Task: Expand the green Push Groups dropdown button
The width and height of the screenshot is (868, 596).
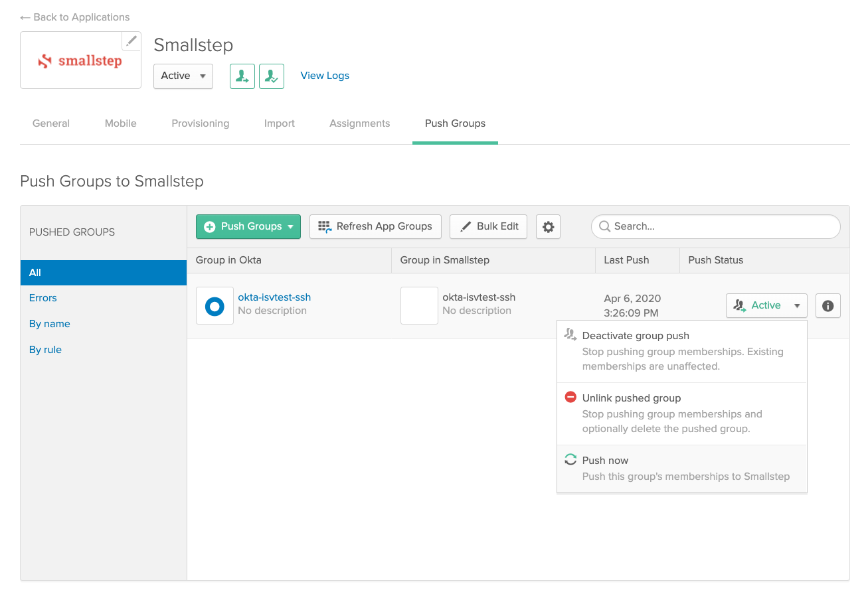Action: click(x=248, y=227)
